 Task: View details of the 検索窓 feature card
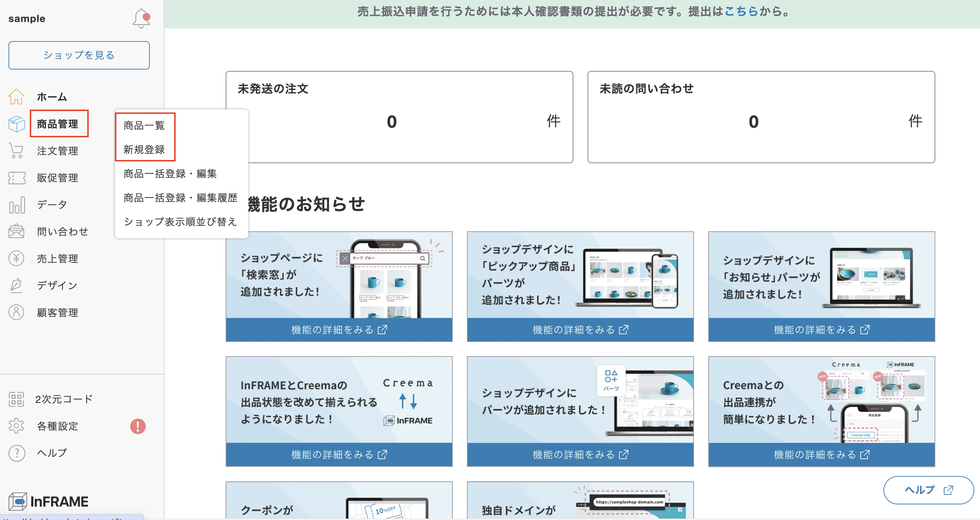pyautogui.click(x=339, y=330)
